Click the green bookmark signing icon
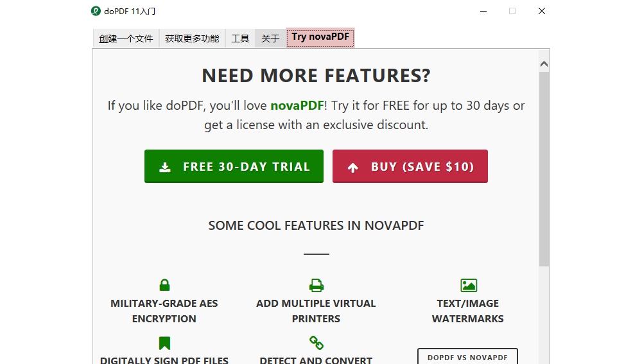This screenshot has width=642, height=364. click(x=164, y=343)
